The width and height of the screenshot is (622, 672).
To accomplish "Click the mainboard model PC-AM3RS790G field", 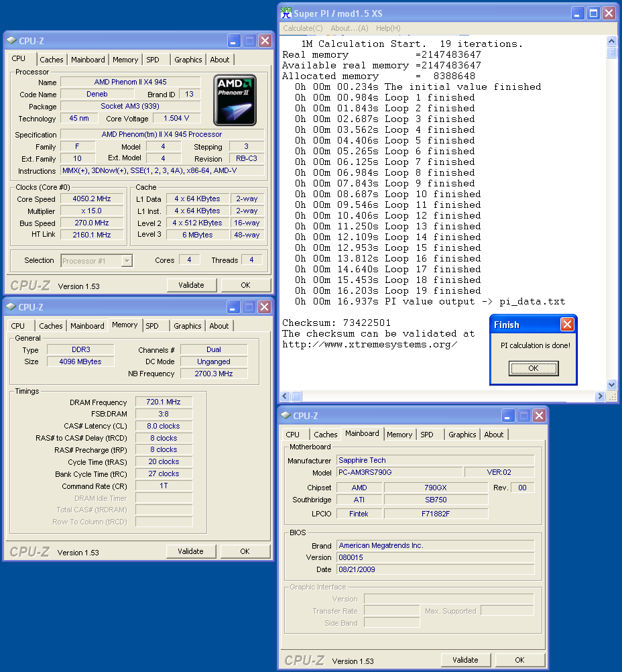I will [x=399, y=472].
